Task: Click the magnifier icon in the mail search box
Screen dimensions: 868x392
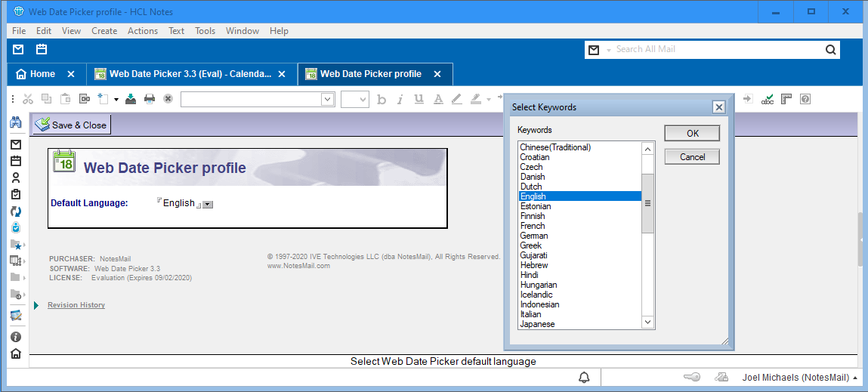Action: tap(830, 50)
